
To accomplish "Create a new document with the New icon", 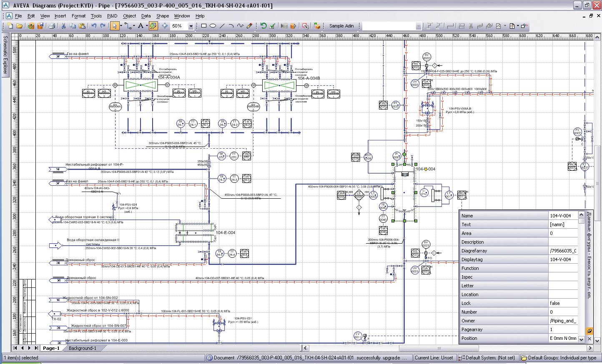I will [x=10, y=26].
